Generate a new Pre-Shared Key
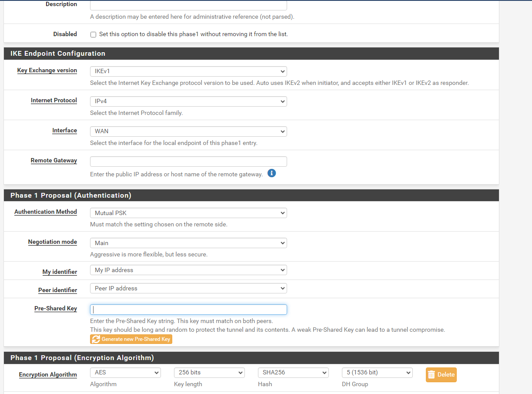Screen dimensions: 532x394 pyautogui.click(x=131, y=339)
